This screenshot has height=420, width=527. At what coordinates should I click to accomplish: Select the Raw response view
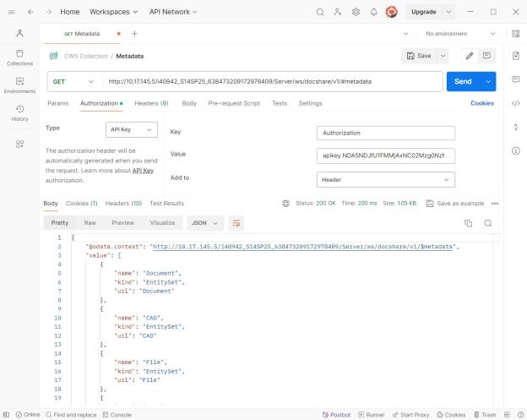[x=90, y=223]
